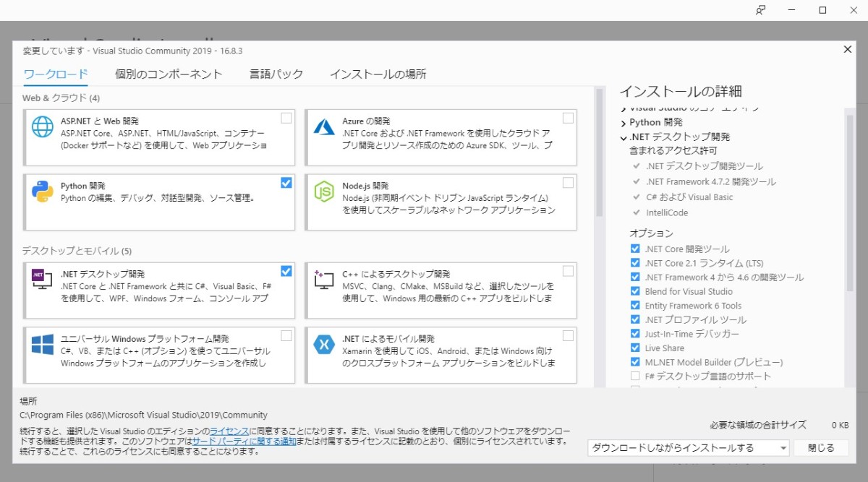The image size is (868, 482).
Task: Switch to the 個別のコンポーネント tab
Action: 169,74
